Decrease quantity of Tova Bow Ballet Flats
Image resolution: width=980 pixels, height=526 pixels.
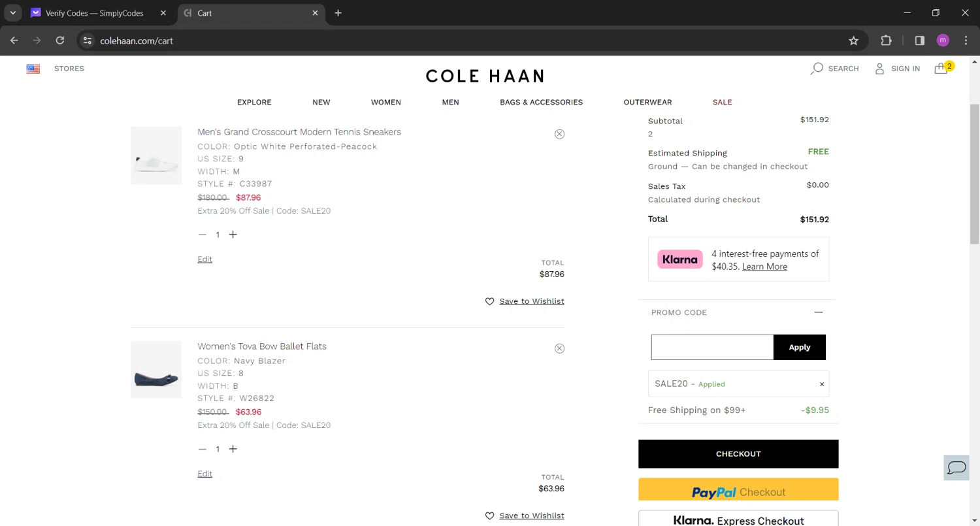(x=203, y=449)
